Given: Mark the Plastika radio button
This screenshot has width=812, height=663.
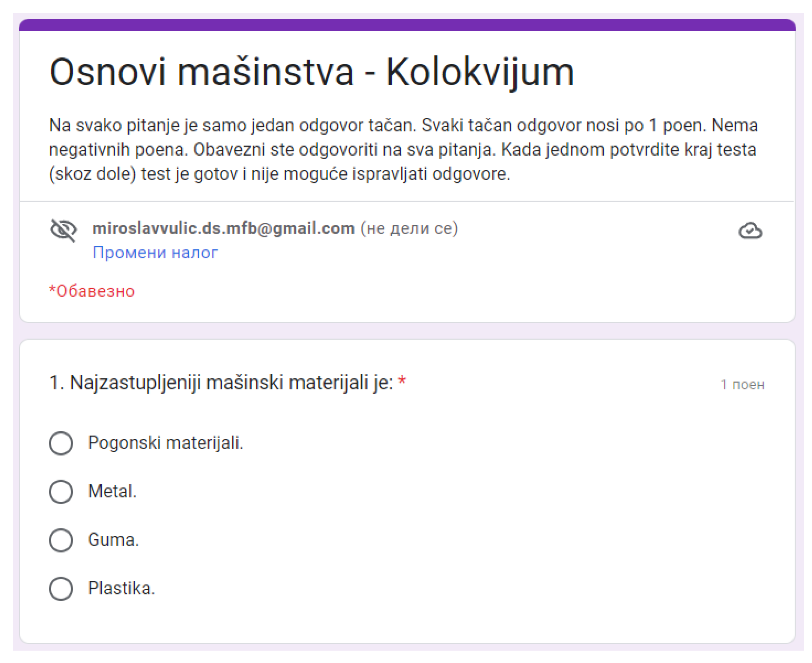Looking at the screenshot, I should (61, 588).
